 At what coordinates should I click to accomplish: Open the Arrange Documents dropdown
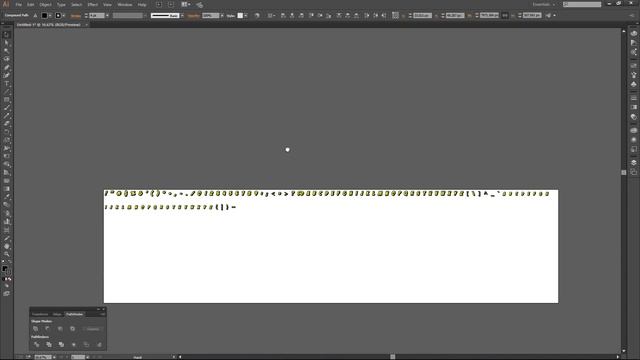[x=186, y=4]
